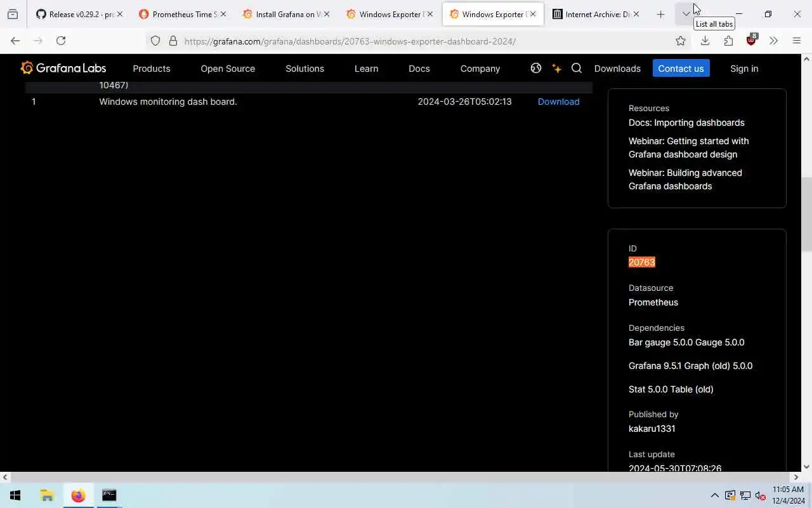Go forward with the forward arrow

coord(38,41)
